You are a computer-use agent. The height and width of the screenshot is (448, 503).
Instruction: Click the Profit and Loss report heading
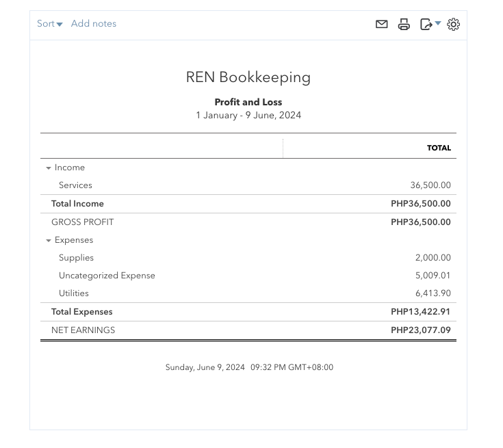[248, 103]
